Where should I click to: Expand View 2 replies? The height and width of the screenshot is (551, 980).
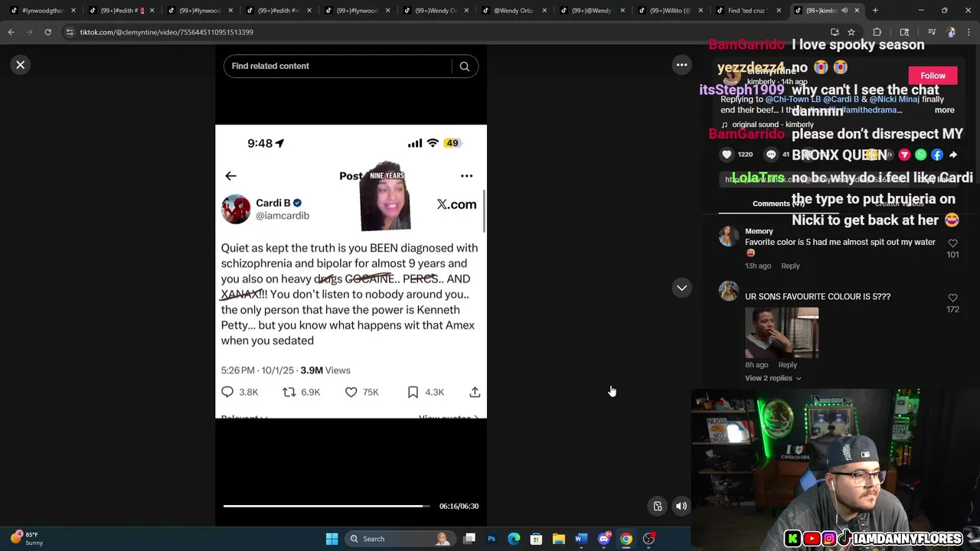pyautogui.click(x=773, y=378)
